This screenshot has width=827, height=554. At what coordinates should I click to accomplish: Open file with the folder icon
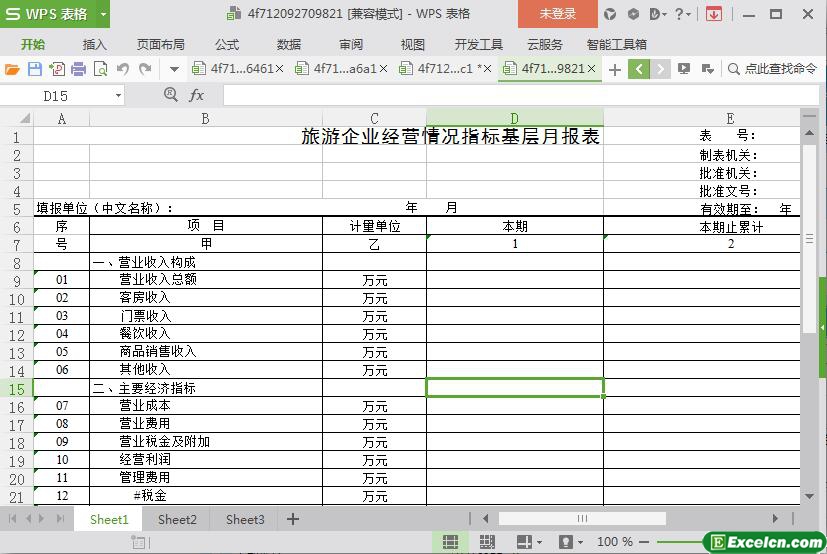(x=12, y=69)
